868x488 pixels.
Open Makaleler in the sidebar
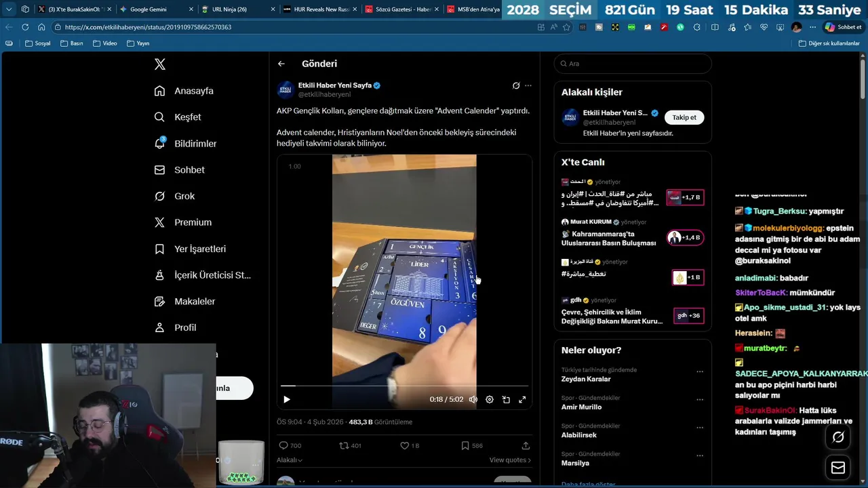(184, 302)
